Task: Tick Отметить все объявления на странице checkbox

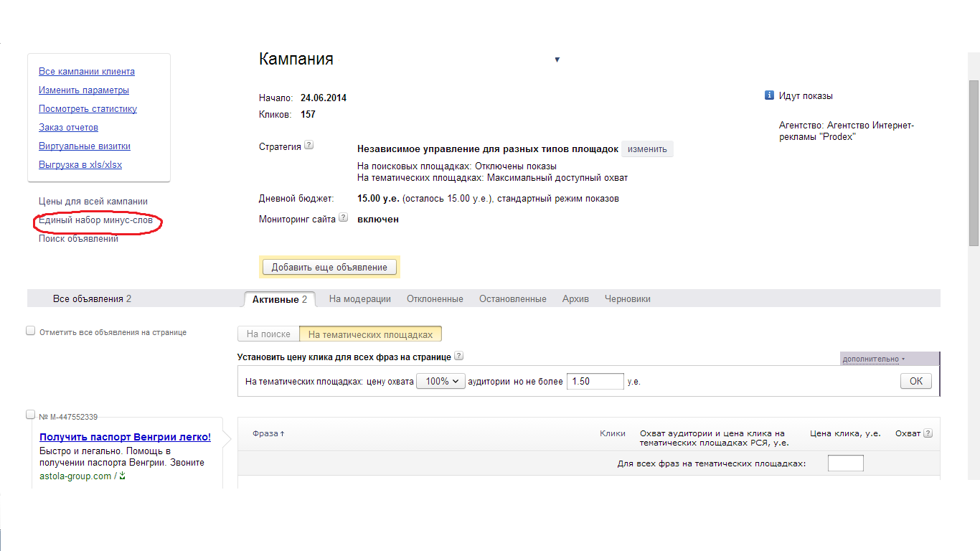Action: pyautogui.click(x=30, y=331)
